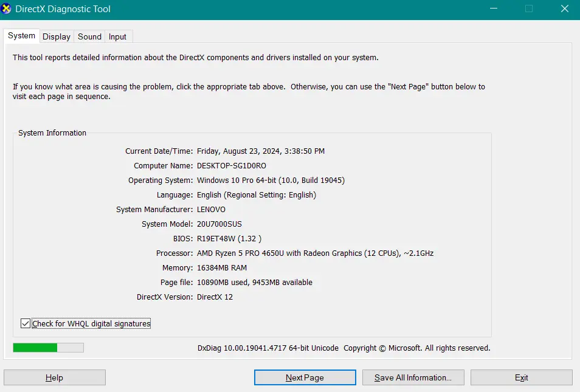Viewport: 580px width, 392px height.
Task: Click the Windows 10 Pro operating system value
Action: 271,180
